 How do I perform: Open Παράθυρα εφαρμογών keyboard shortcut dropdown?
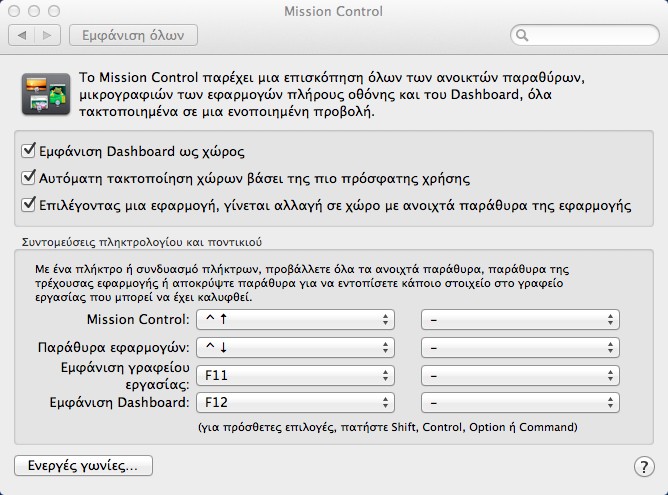pyautogui.click(x=295, y=348)
